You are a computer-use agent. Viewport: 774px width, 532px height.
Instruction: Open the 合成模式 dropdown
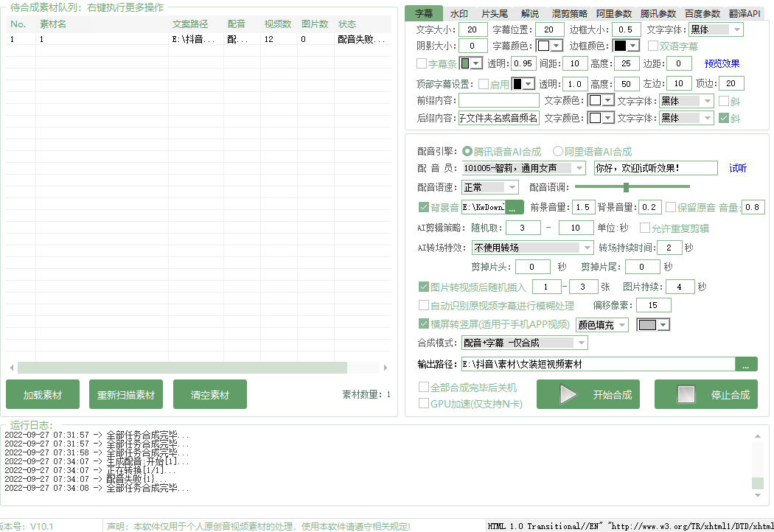coord(581,343)
